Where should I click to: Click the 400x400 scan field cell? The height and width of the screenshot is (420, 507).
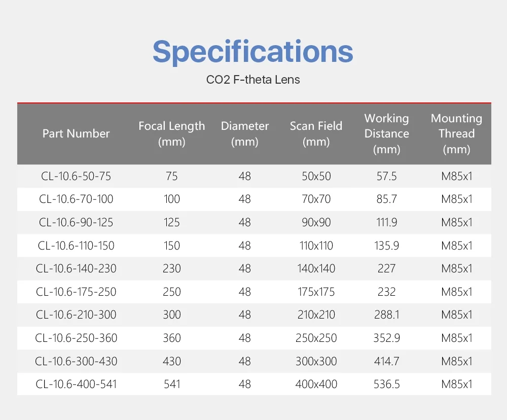click(316, 384)
